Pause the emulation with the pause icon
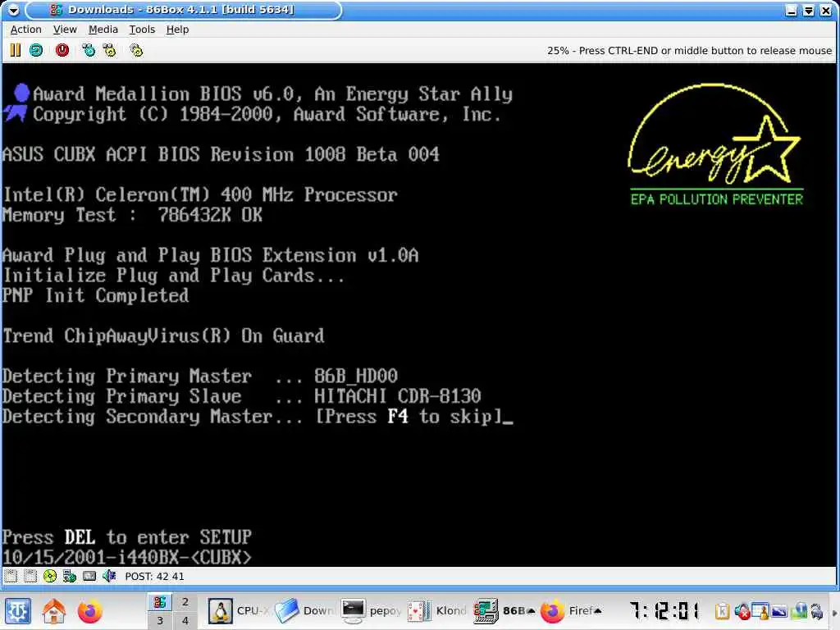 (15, 50)
